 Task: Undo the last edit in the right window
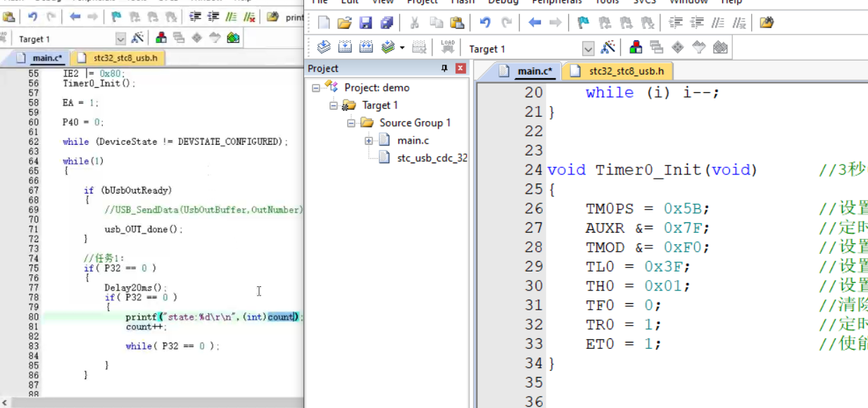pos(485,23)
